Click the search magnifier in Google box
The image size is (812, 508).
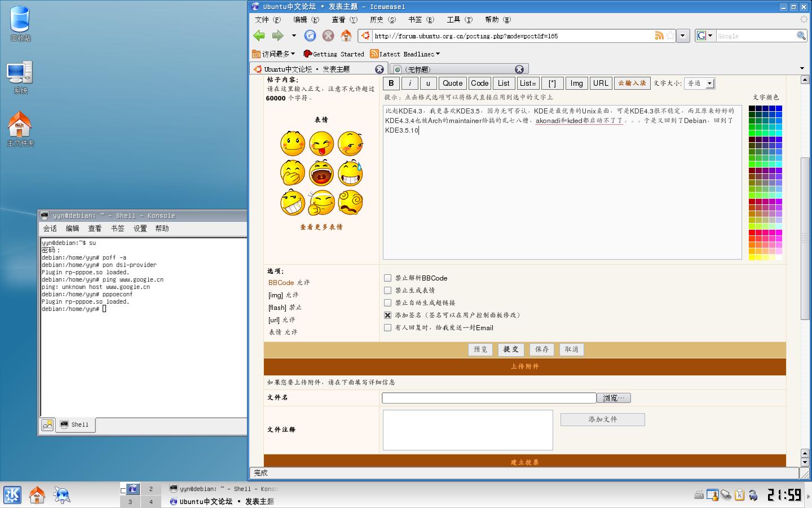point(801,36)
